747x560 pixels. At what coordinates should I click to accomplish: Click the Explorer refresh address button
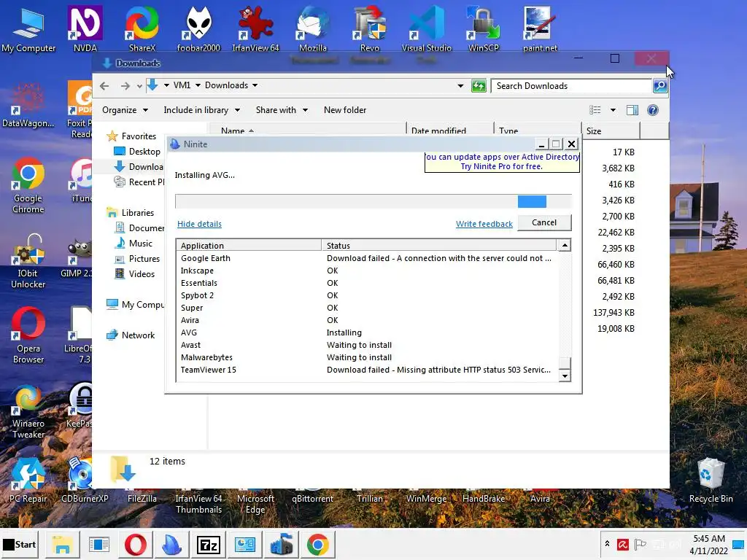[479, 86]
